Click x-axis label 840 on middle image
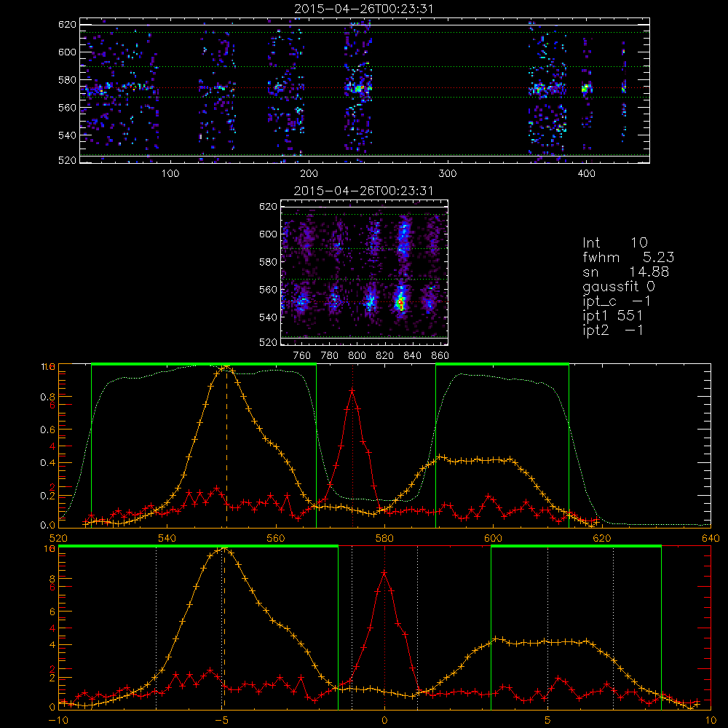 click(x=412, y=355)
